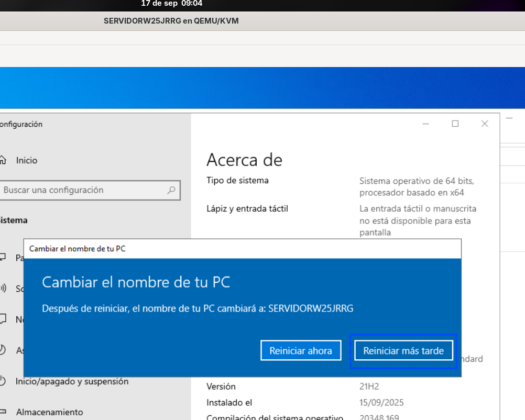Open Inicio in Settings sidebar

26,160
